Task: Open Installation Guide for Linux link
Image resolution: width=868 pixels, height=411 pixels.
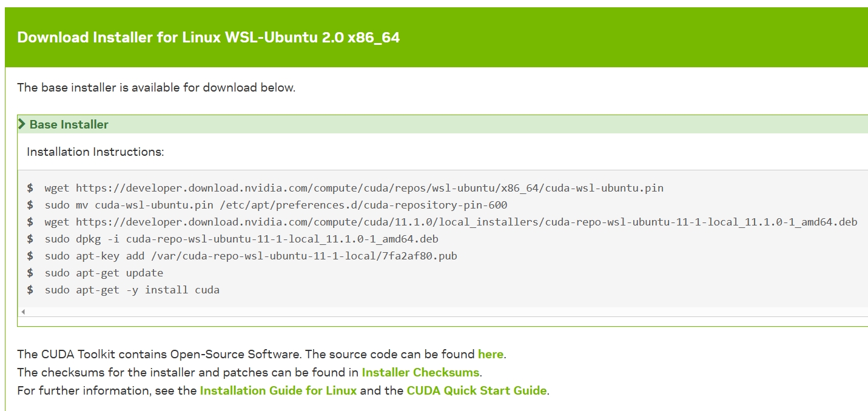Action: coord(278,390)
